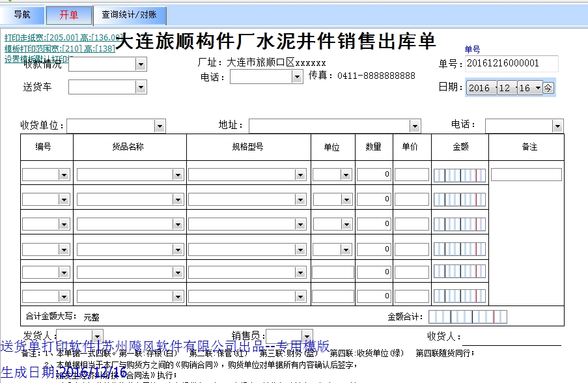Viewport: 588px width, 383px height.
Task: Click the fifth row 数量 field
Action: (x=374, y=272)
